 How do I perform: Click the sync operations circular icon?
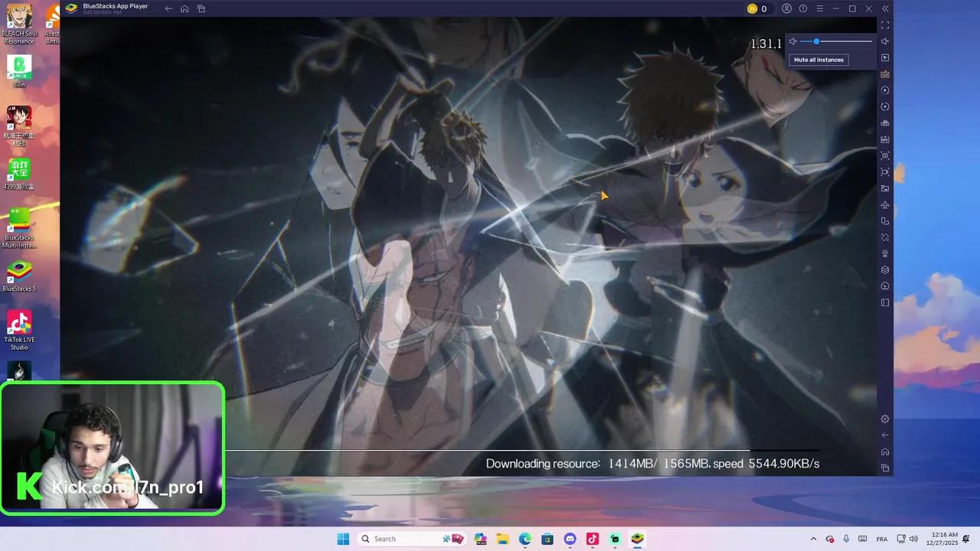(885, 106)
